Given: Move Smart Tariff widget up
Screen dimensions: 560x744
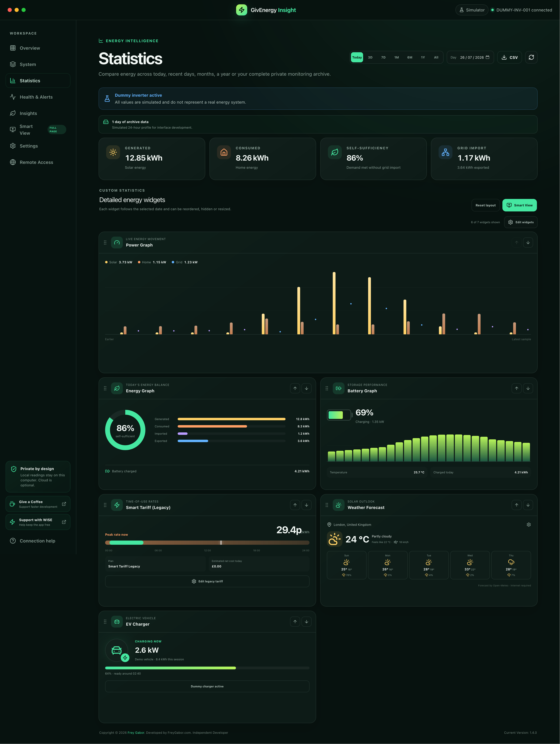Looking at the screenshot, I should (295, 505).
